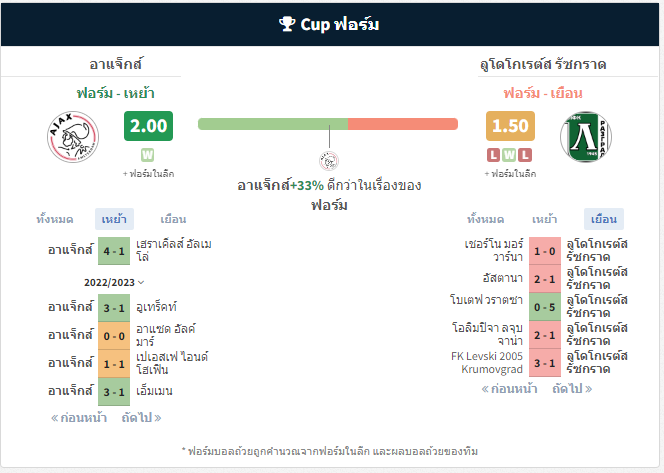Go to ถัดไป page in Ajax matches
Screen dimensions: 664x473
click(141, 418)
